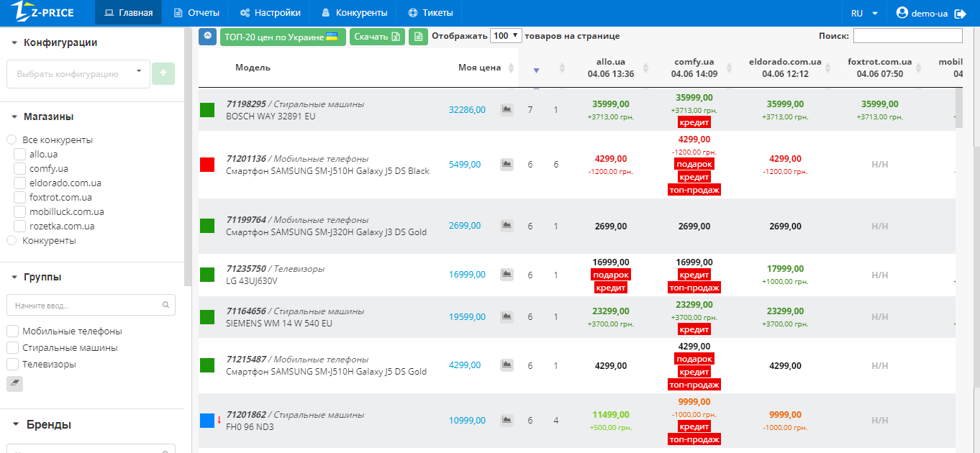Viewport: 980px width, 453px height.
Task: Click the green document export icon button
Action: [x=418, y=37]
